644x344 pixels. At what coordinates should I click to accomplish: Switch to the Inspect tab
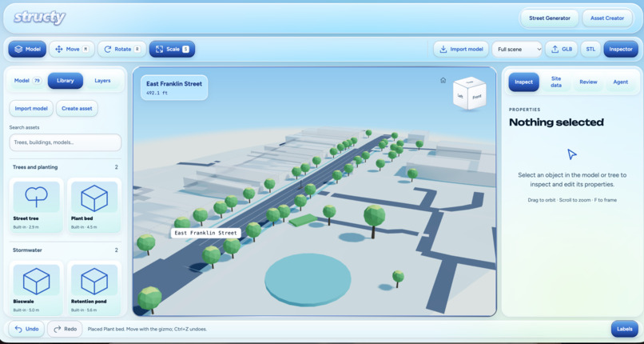(x=523, y=82)
